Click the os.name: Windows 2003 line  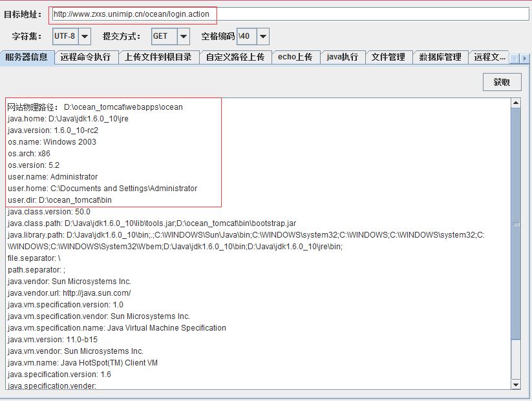pos(52,141)
